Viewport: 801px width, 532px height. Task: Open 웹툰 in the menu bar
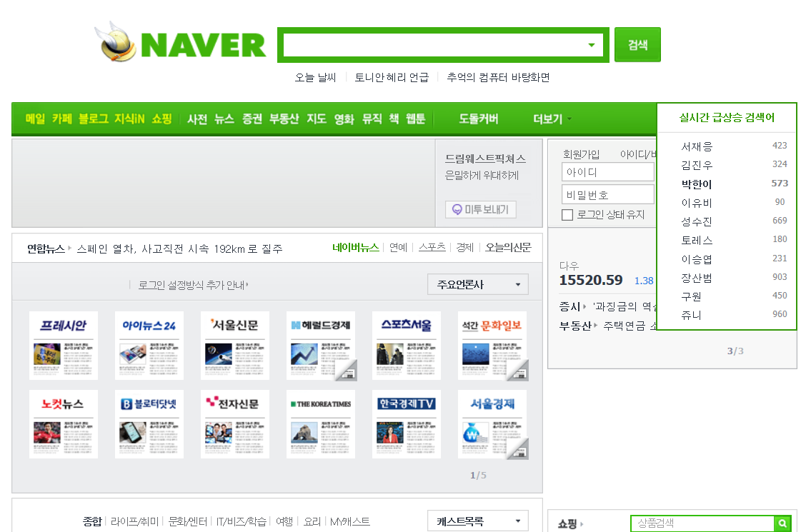point(415,119)
